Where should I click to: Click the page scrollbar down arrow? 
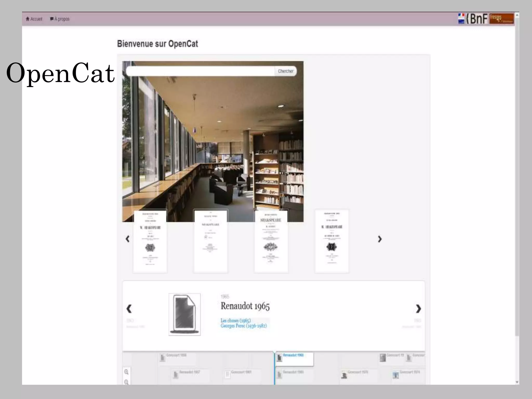[x=517, y=382]
